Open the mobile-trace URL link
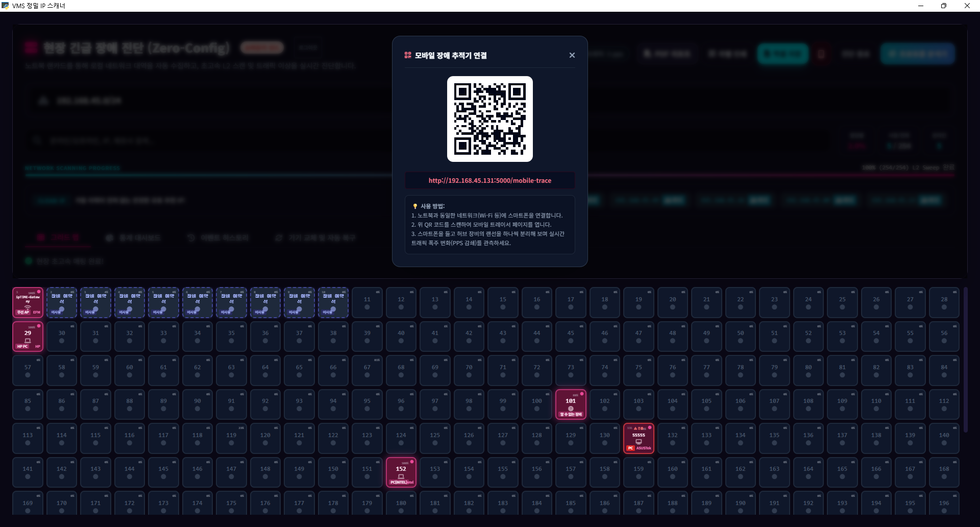The width and height of the screenshot is (980, 527). [x=490, y=180]
